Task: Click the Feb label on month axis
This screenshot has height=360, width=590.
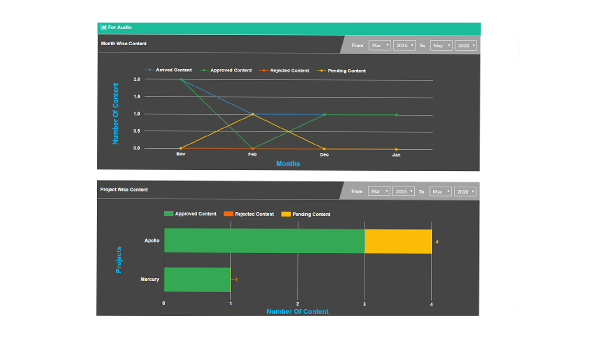Action: [252, 154]
